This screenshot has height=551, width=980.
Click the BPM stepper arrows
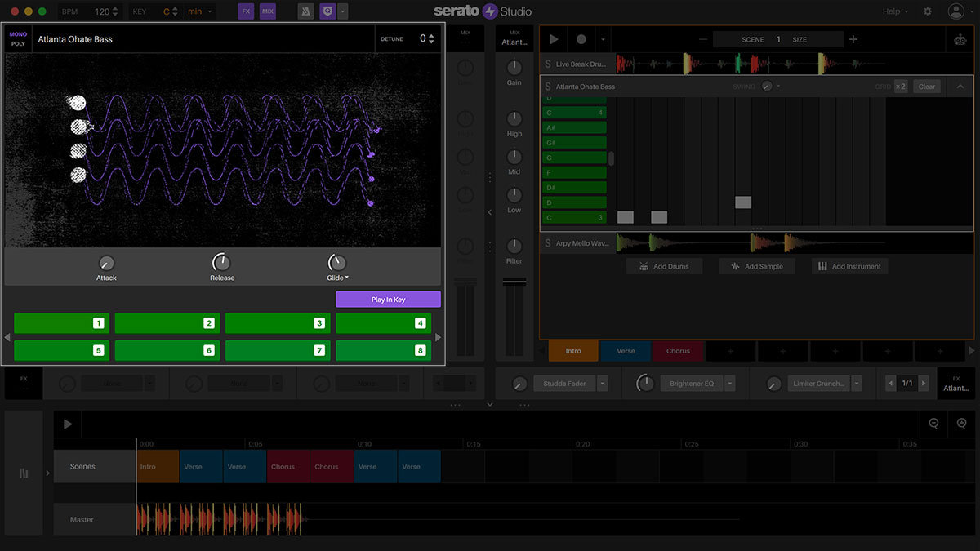[x=114, y=11]
